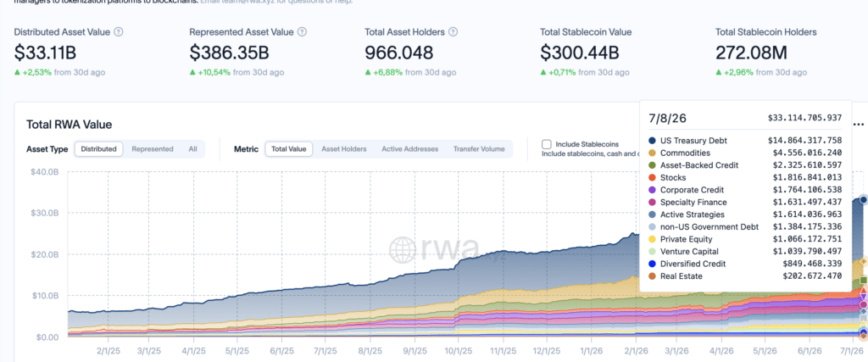Open the three-dots chart options menu
The width and height of the screenshot is (868, 362).
860,124
